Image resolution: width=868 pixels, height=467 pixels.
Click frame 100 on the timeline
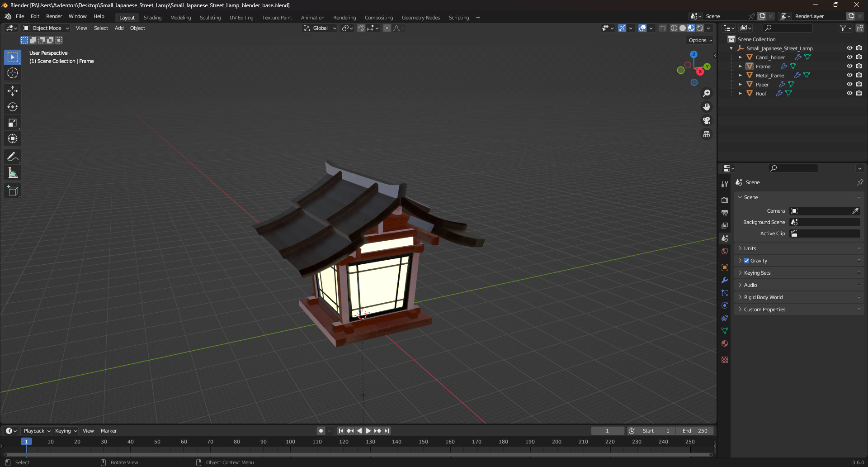click(290, 442)
